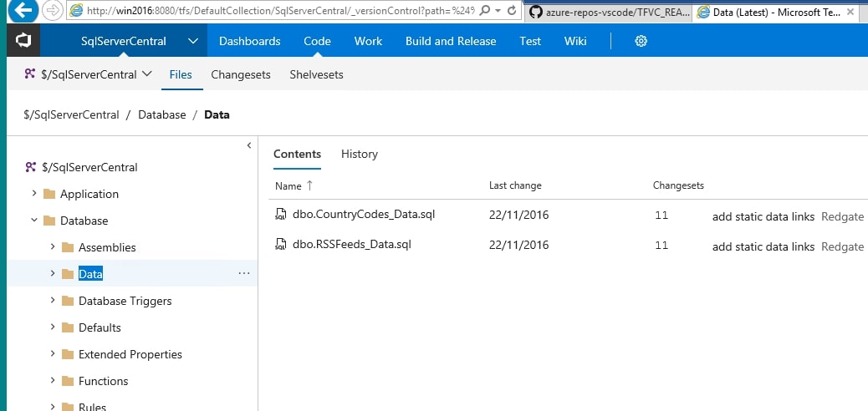Close the Data (Latest) browser tab
Screen dimensions: 868x411
point(850,11)
